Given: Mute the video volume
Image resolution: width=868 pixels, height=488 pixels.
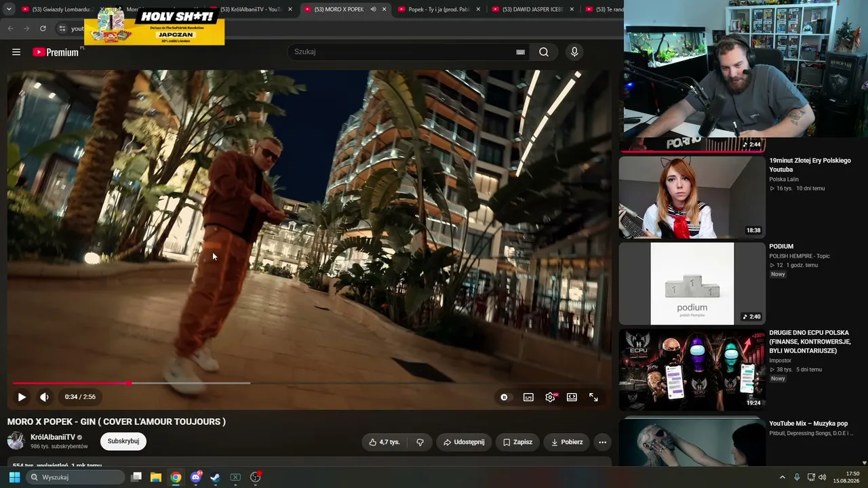Looking at the screenshot, I should [x=44, y=397].
